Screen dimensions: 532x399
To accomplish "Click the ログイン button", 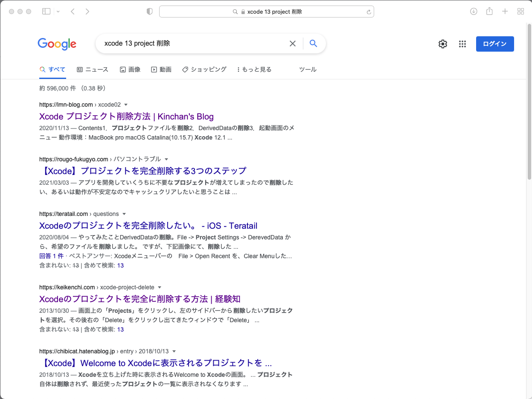I will 495,44.
